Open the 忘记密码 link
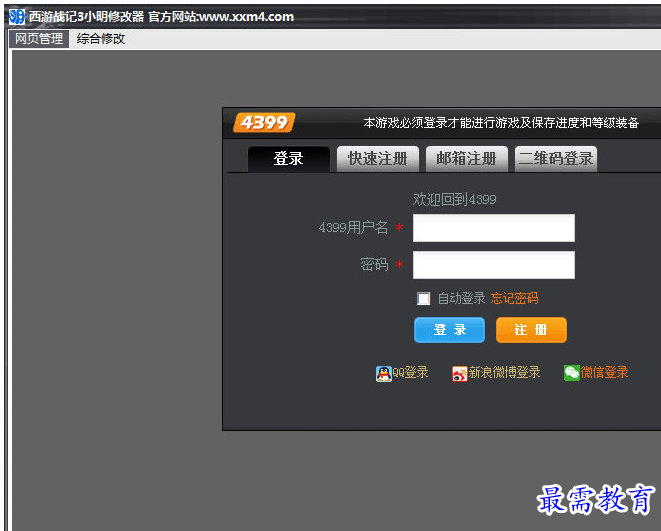The image size is (661, 531). point(514,298)
